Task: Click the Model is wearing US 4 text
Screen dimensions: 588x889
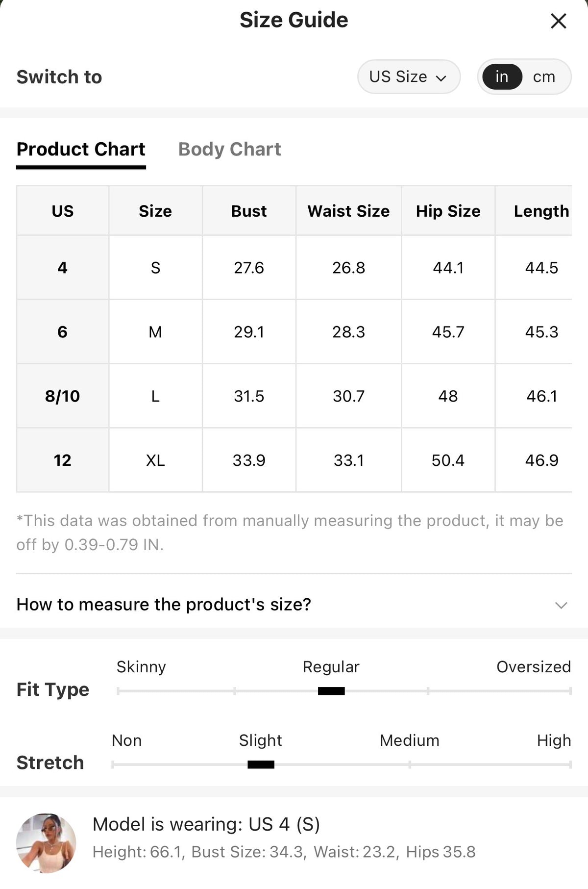Action: pyautogui.click(x=206, y=824)
